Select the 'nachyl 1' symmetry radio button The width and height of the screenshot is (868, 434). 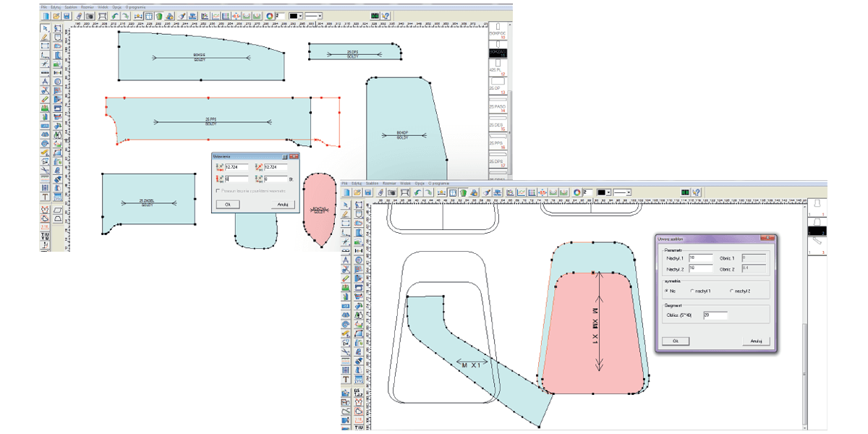(x=693, y=291)
